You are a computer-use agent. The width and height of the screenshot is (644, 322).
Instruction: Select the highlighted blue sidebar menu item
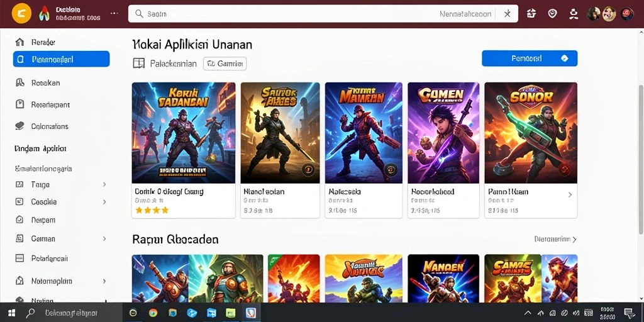tap(61, 58)
